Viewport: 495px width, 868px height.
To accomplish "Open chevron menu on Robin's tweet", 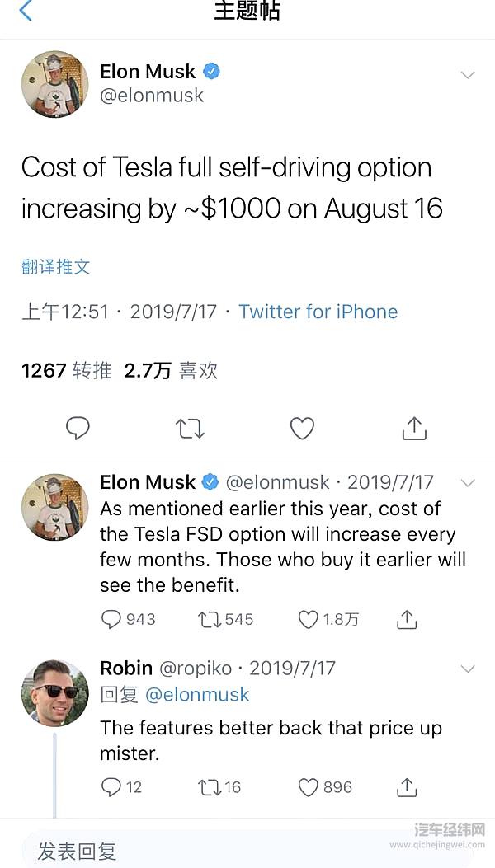I will [468, 668].
